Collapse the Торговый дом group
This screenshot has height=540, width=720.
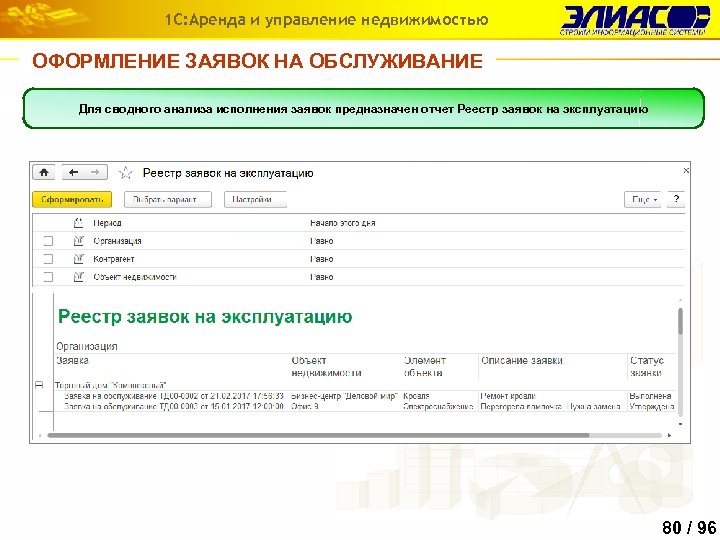(39, 385)
